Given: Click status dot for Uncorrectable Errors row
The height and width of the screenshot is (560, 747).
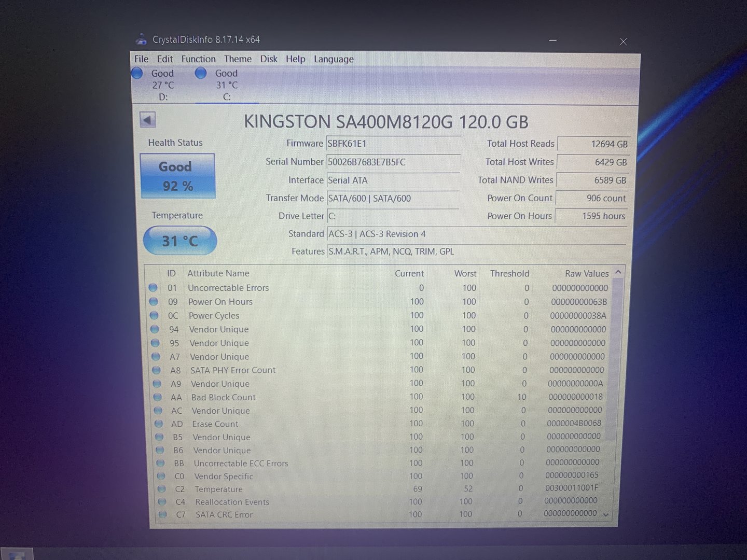Looking at the screenshot, I should click(x=153, y=287).
